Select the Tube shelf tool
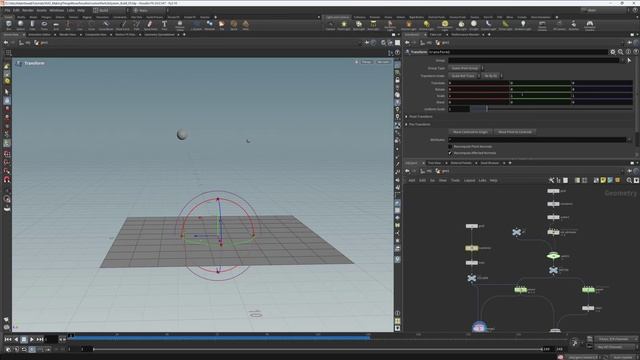640x360 pixels. (x=32, y=25)
